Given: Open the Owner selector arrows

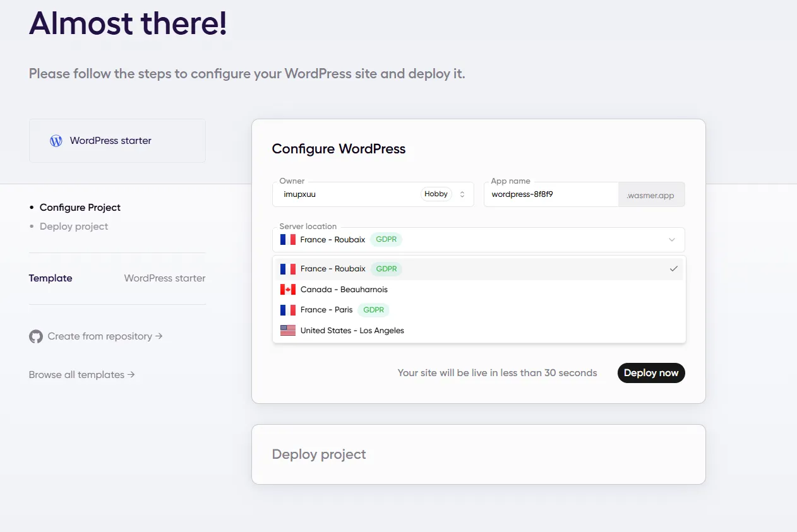Looking at the screenshot, I should point(462,194).
